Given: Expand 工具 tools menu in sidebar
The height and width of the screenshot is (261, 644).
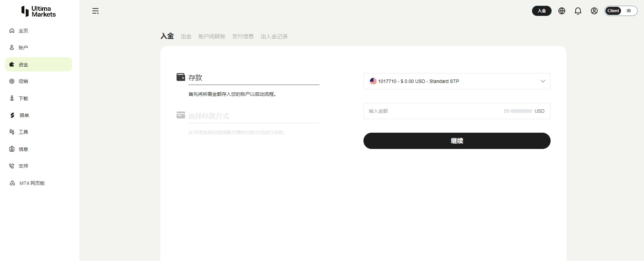Looking at the screenshot, I should [23, 132].
